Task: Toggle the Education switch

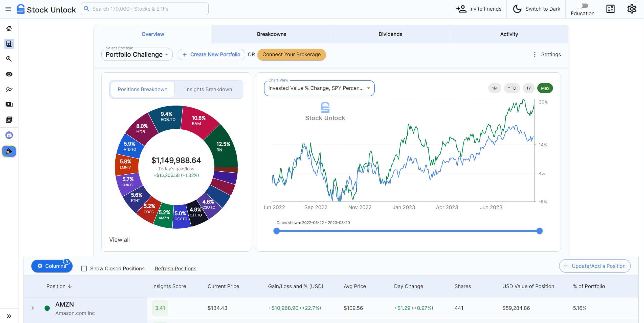Action: [x=582, y=6]
